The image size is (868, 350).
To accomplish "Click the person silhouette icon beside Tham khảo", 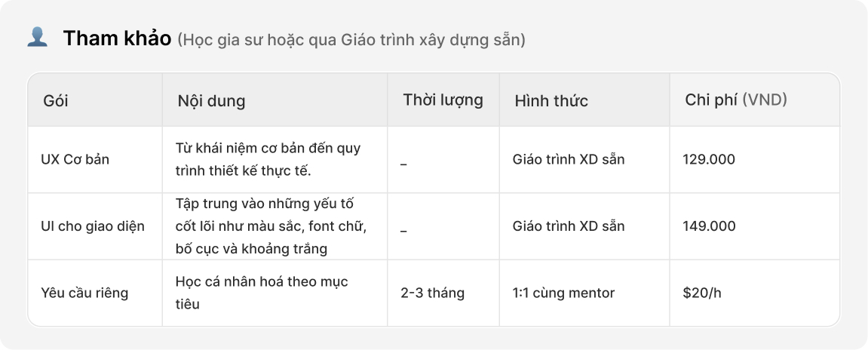I will [x=37, y=37].
